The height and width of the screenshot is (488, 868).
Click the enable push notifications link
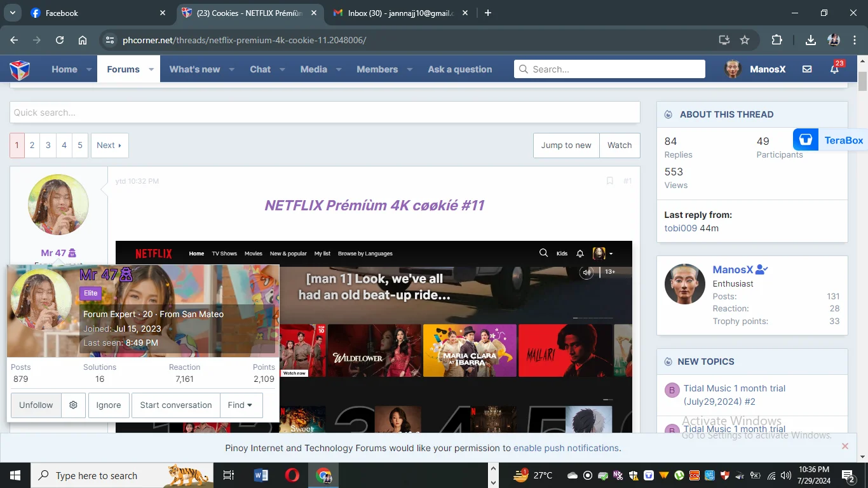pos(566,448)
